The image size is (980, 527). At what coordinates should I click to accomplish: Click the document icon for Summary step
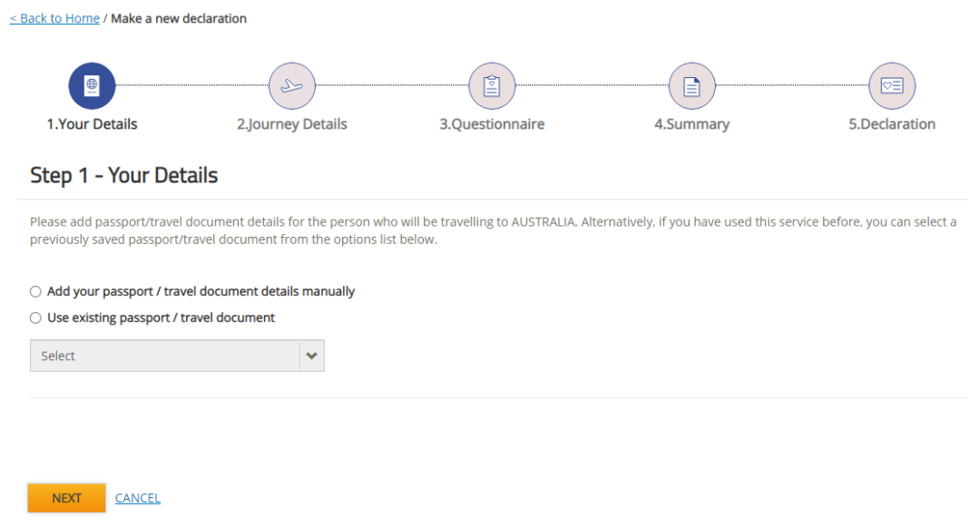pos(691,86)
